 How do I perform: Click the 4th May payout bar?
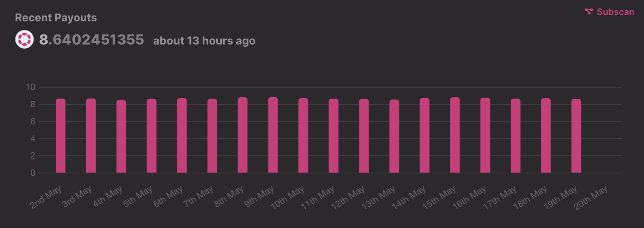(121, 136)
